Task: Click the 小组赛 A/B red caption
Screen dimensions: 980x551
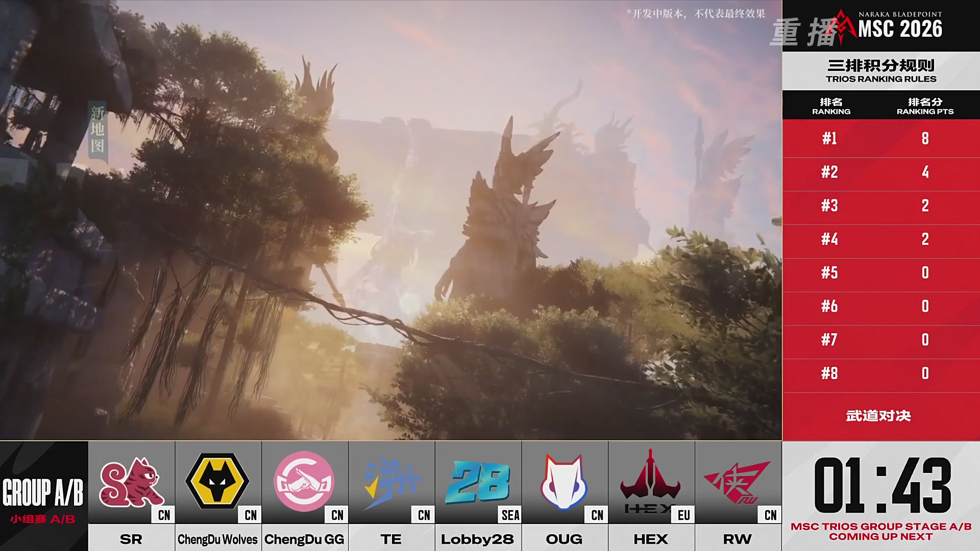Action: pos(43,519)
